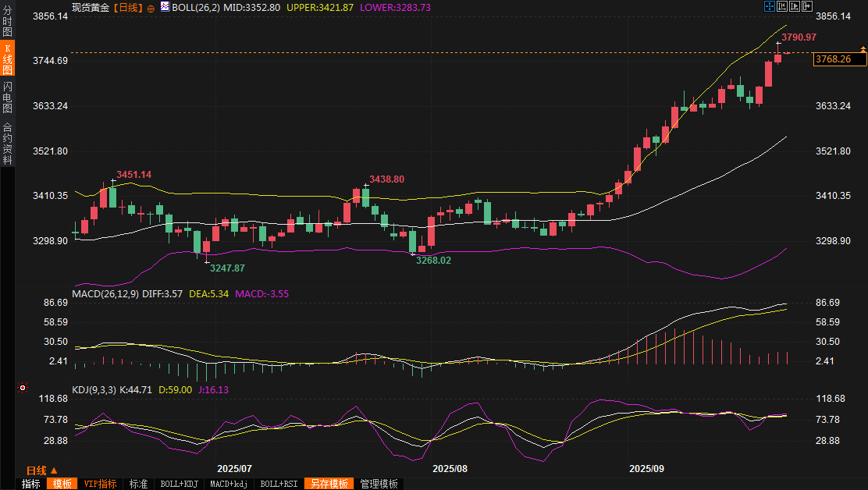Click the KDJ(9,3,3) indicator label
Viewport: 868px width, 490px height.
coord(94,390)
